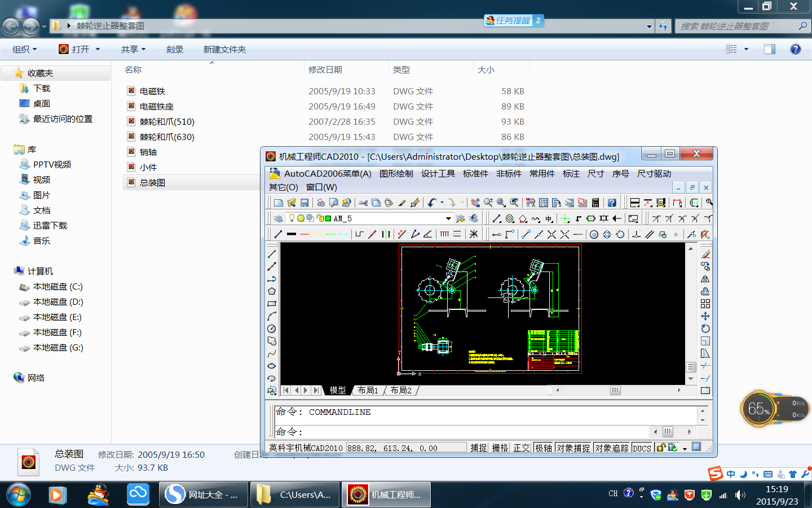
Task: Click the 刻录 button in Explorer toolbar
Action: point(175,50)
